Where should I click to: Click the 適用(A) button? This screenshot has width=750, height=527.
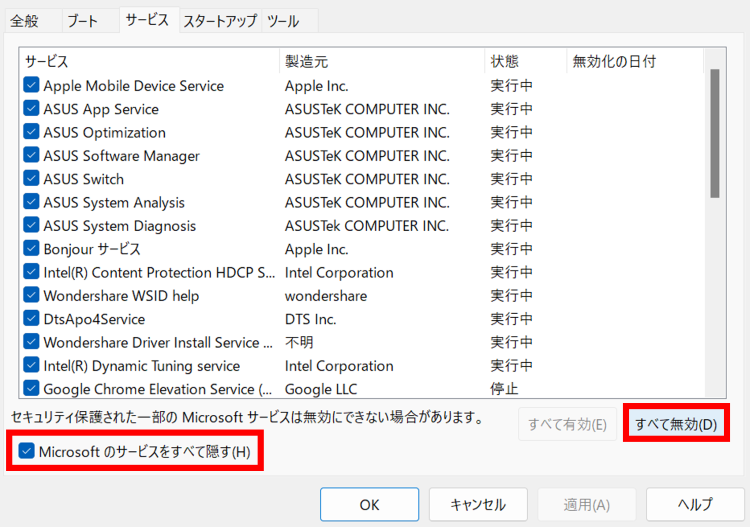click(x=586, y=505)
